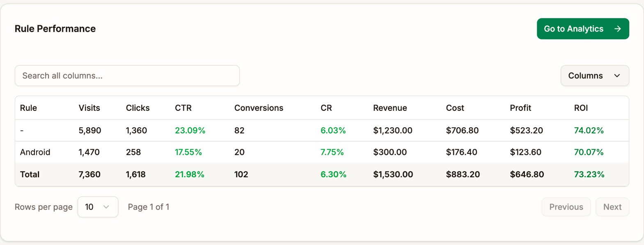
Task: Sort by the CTR column header
Action: click(x=183, y=108)
